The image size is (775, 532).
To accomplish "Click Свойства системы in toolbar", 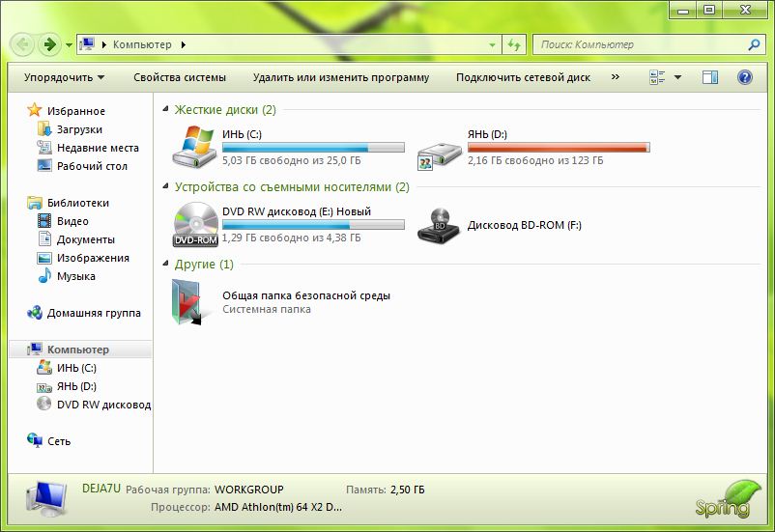I will point(180,77).
